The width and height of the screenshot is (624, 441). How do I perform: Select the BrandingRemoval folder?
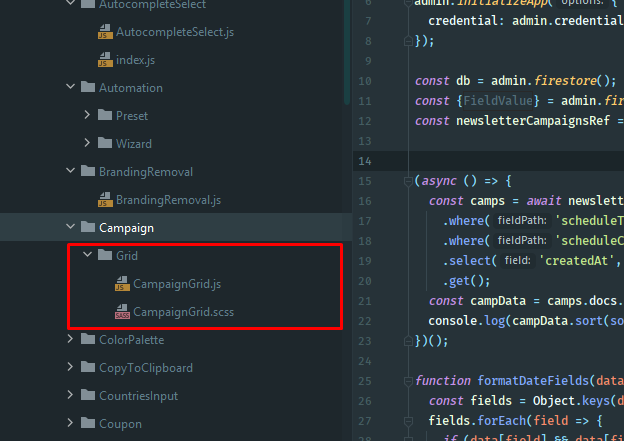click(x=145, y=172)
